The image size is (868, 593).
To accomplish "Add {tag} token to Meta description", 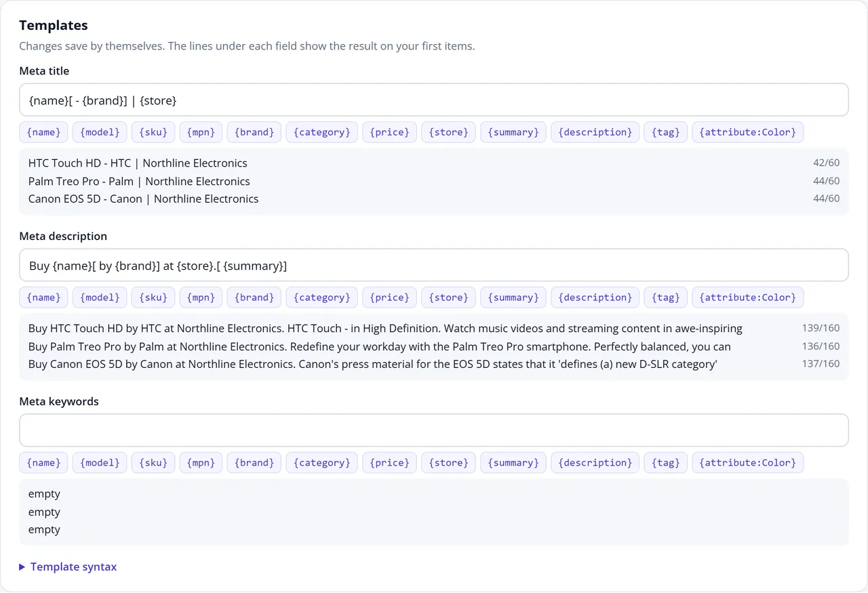I will tap(666, 298).
